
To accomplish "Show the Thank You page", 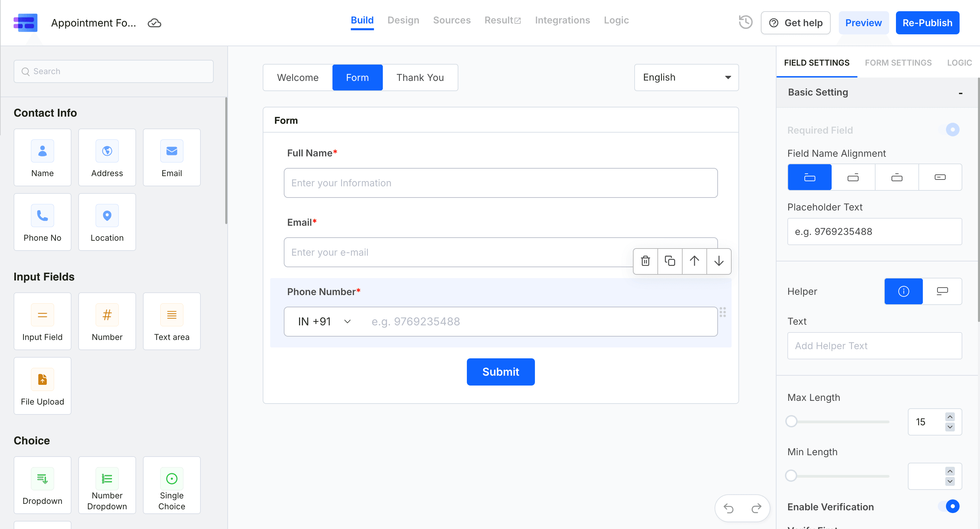I will point(420,78).
